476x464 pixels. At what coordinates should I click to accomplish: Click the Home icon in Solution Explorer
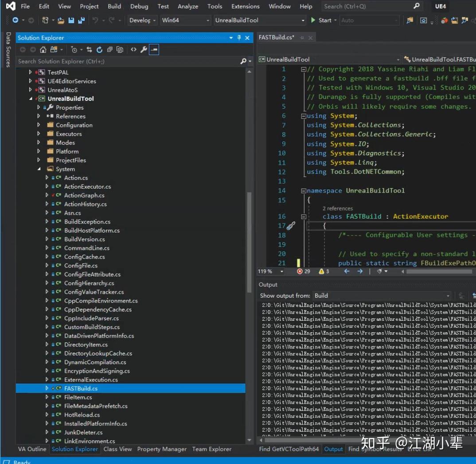click(x=43, y=50)
